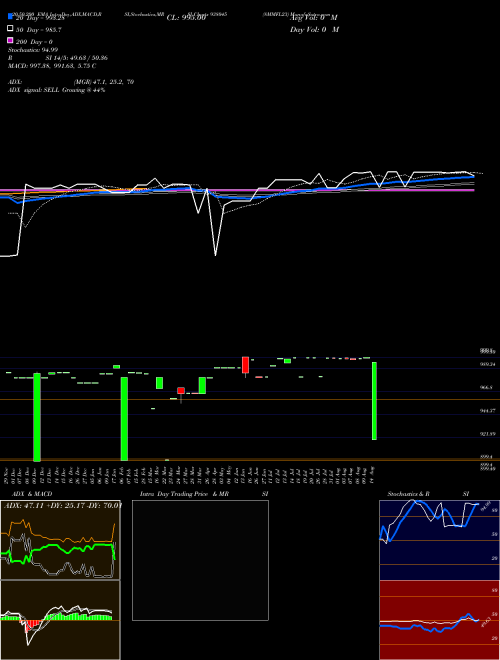Click the 944.37 price axis label
The image size is (500, 660).
click(x=488, y=410)
